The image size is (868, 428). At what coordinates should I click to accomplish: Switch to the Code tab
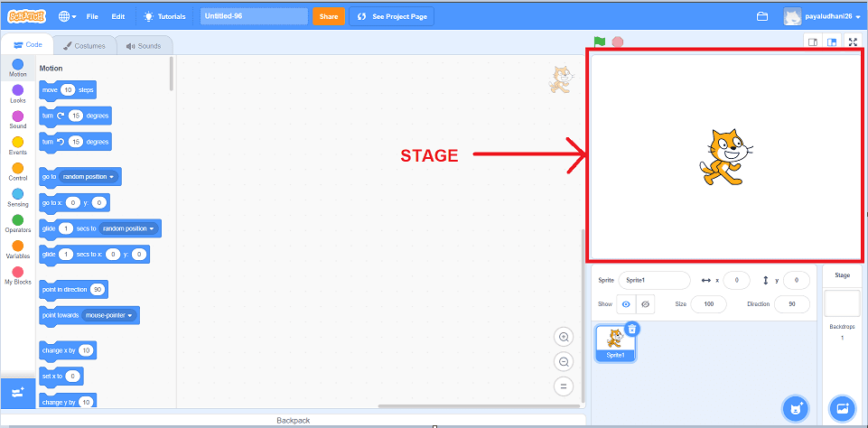coord(28,45)
